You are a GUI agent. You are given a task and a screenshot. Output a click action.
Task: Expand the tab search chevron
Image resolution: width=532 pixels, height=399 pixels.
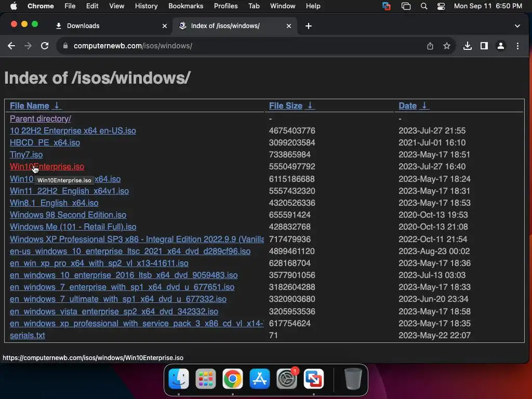pyautogui.click(x=517, y=26)
